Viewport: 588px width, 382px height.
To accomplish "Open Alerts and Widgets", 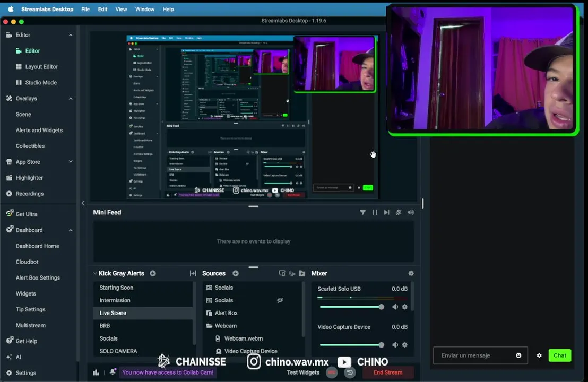I will tap(39, 130).
